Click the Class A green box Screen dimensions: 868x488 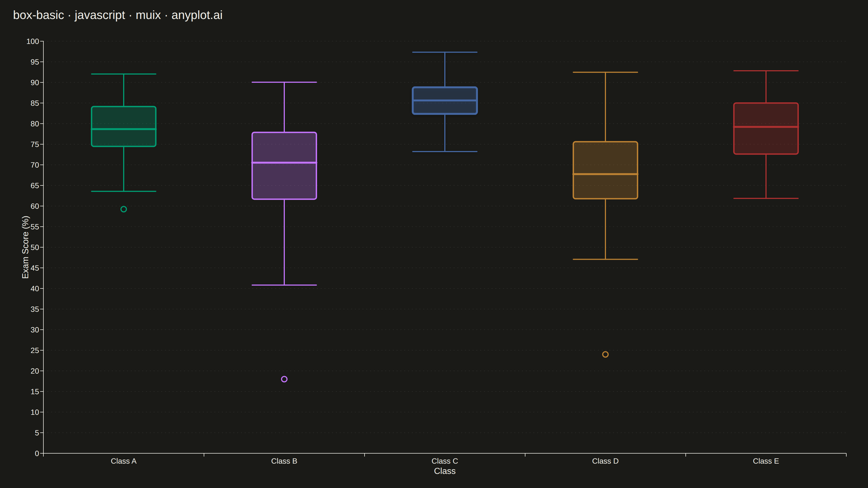pos(124,126)
